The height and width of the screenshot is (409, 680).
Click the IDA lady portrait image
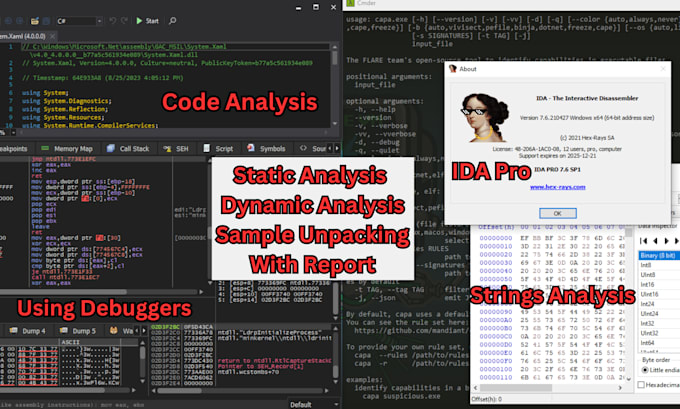(x=484, y=118)
